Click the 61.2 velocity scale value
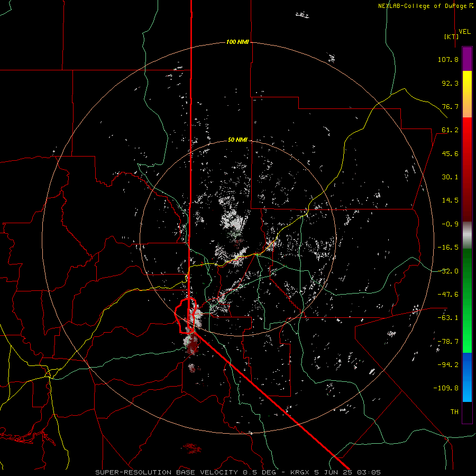Image resolution: width=476 pixels, height=476 pixels. (x=450, y=130)
